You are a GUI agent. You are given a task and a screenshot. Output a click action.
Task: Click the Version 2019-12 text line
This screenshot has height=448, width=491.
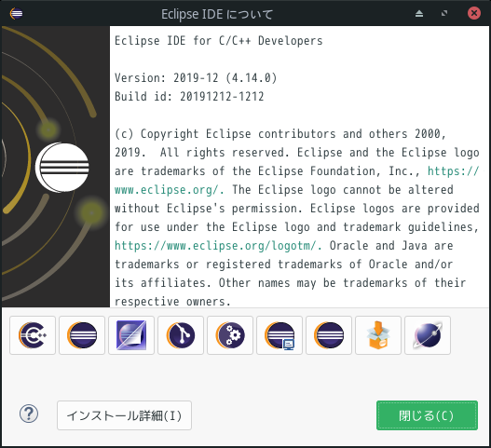click(196, 78)
